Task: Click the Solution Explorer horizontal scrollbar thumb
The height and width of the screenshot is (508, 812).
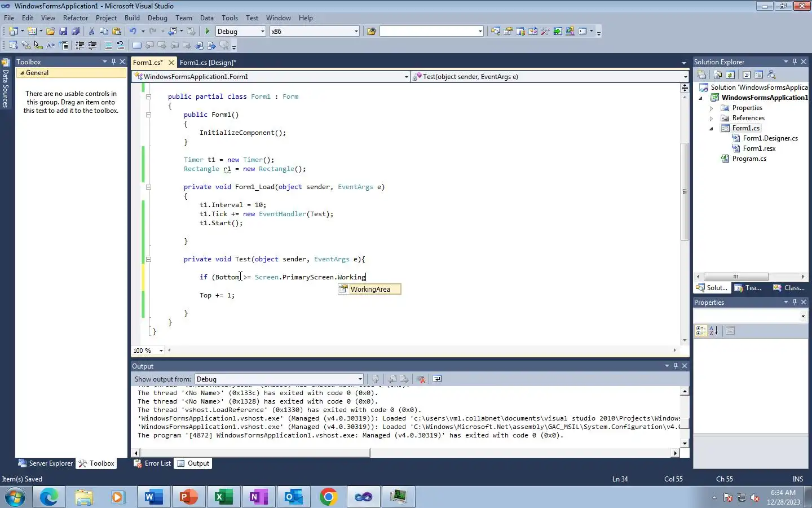Action: point(736,277)
